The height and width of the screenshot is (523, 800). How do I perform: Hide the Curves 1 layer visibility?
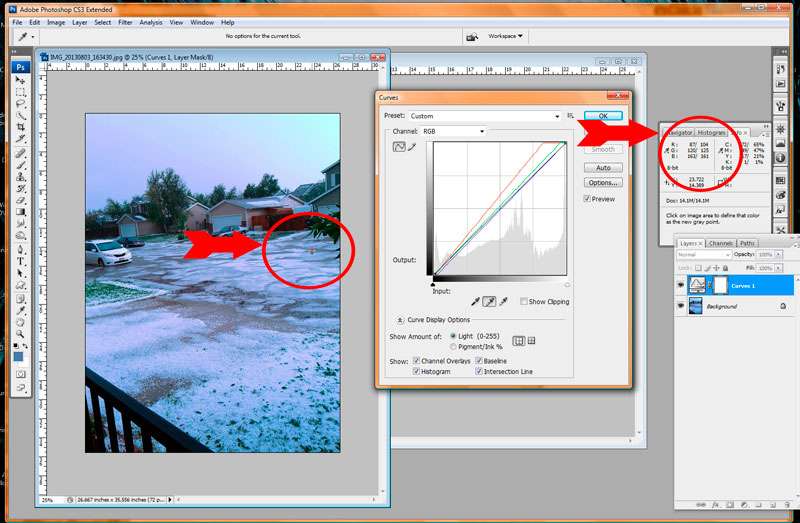(681, 286)
